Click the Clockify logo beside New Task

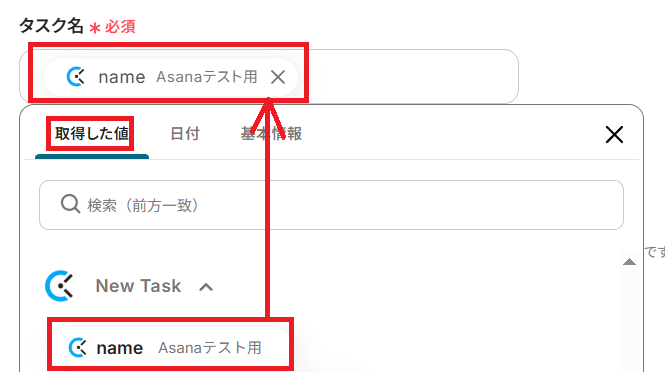pos(59,286)
